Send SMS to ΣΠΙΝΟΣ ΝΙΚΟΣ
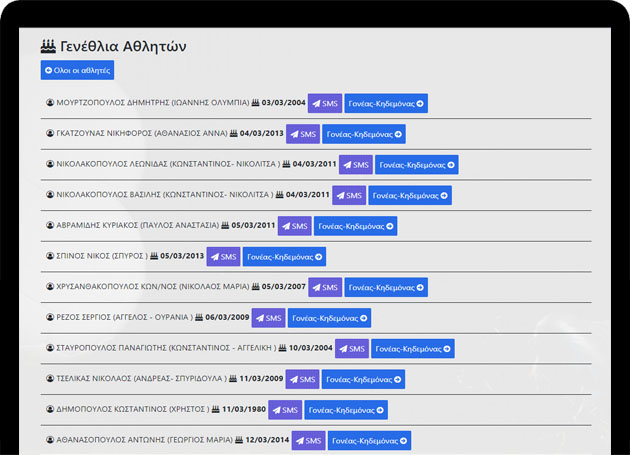This screenshot has height=455, width=630. click(223, 256)
